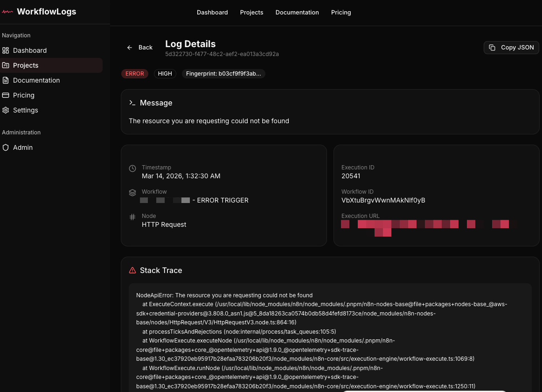Click the hash icon next to Node

pyautogui.click(x=132, y=216)
